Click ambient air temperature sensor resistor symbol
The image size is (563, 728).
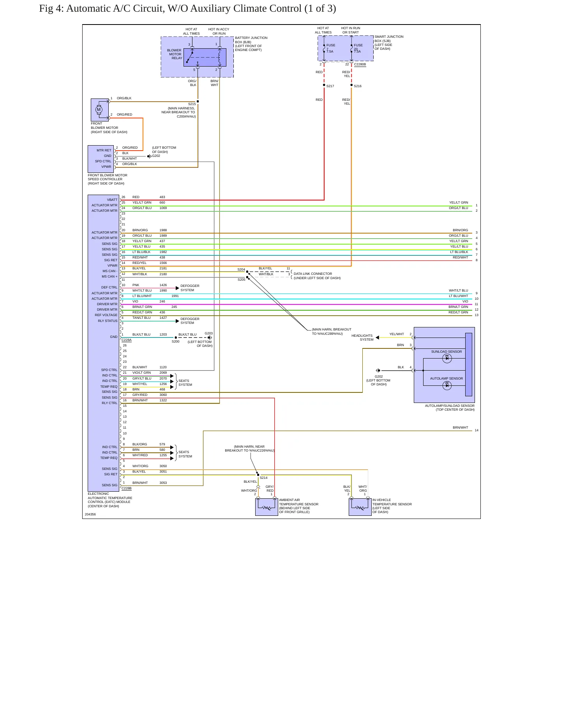[267, 508]
